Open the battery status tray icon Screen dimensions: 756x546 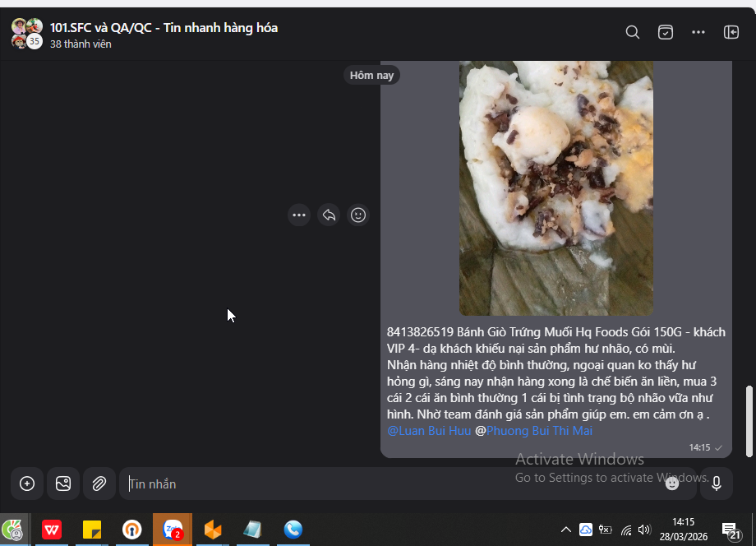tap(605, 530)
